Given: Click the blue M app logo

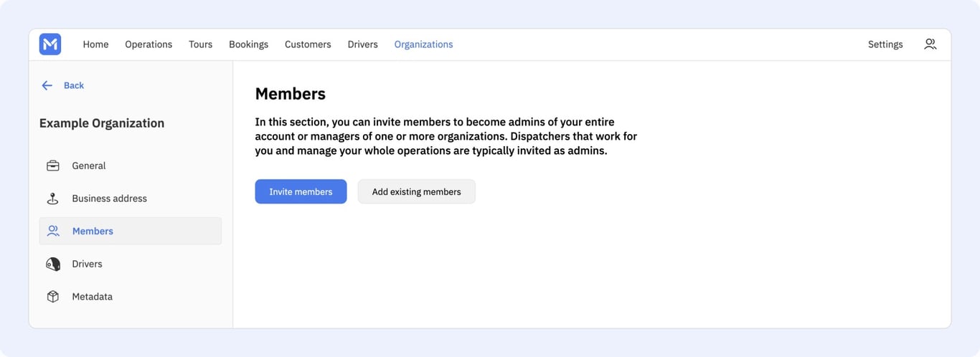Looking at the screenshot, I should point(50,44).
